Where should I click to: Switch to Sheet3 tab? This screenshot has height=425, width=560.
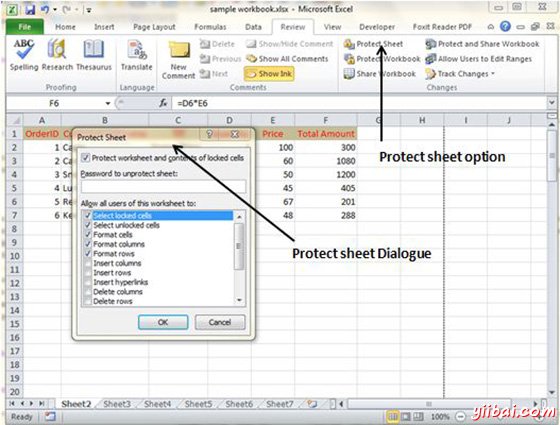click(117, 404)
